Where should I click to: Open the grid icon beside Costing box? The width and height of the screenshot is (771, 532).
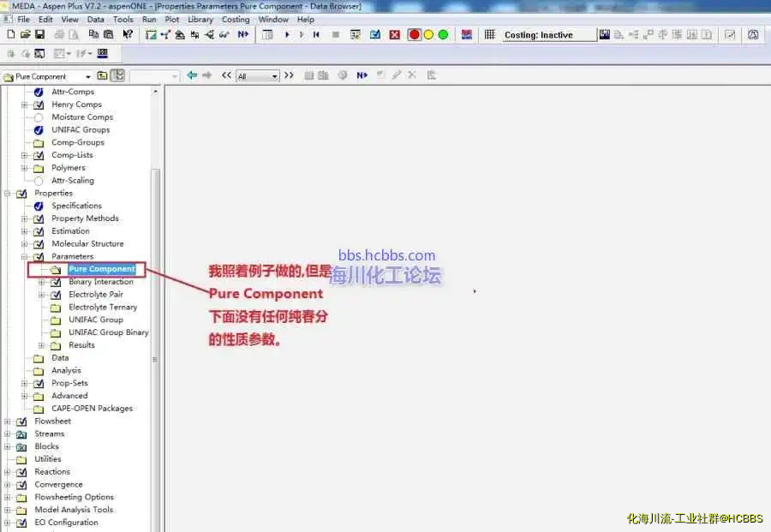pos(490,34)
